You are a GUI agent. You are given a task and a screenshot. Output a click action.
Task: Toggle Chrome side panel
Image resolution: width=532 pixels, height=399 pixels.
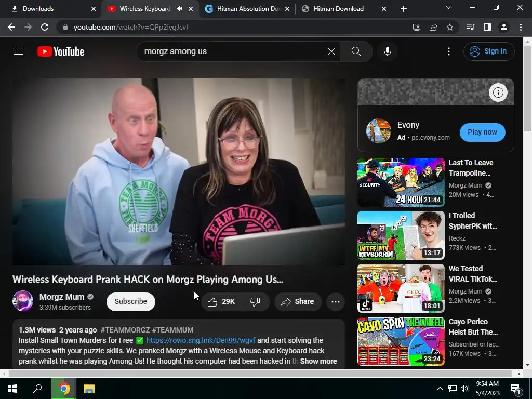(487, 27)
